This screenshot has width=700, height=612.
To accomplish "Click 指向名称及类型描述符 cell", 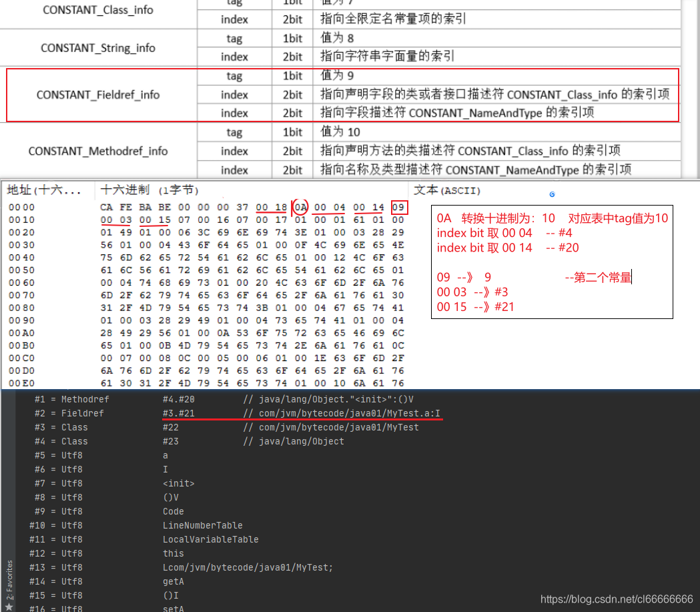I will click(x=496, y=170).
